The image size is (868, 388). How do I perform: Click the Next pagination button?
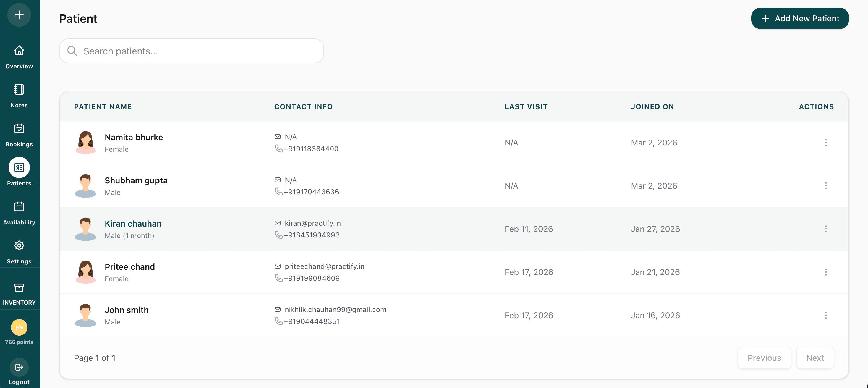pos(815,358)
